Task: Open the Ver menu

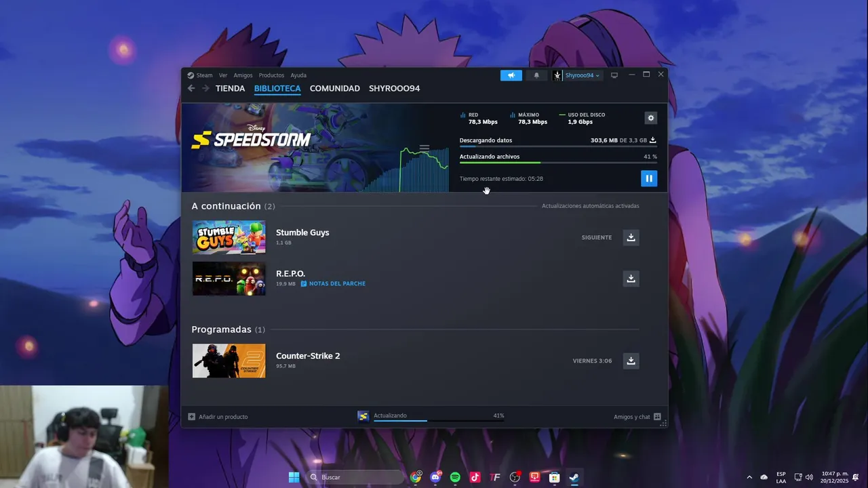Action: [x=223, y=75]
